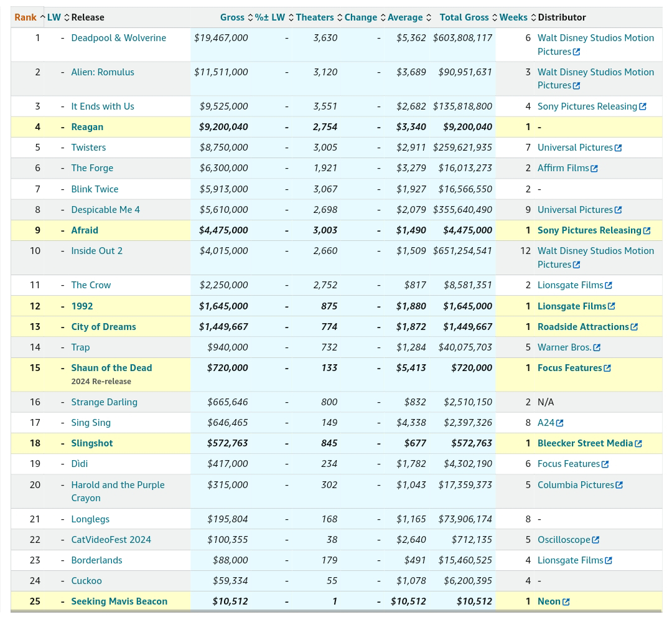Screen dimensions: 672x617
Task: Open the Blink Twice release
Action: 95,189
